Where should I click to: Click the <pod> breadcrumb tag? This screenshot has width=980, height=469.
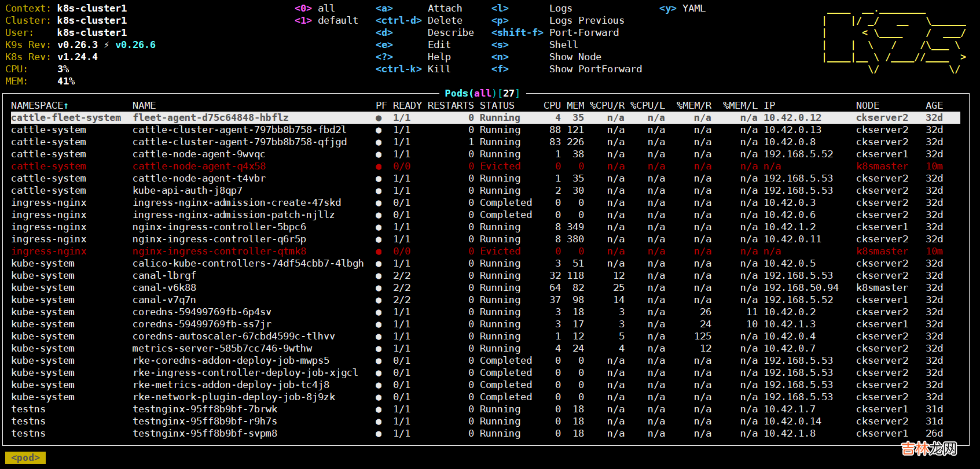25,457
